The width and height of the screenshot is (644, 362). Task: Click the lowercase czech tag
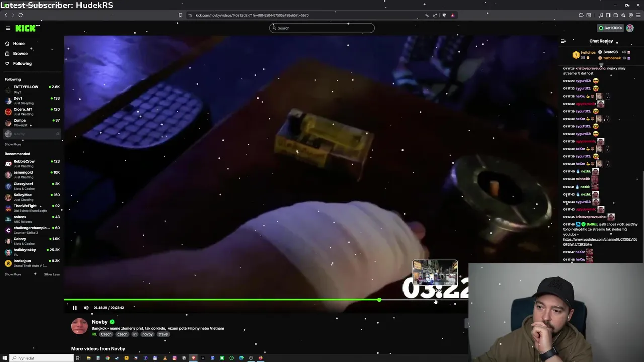click(x=122, y=334)
